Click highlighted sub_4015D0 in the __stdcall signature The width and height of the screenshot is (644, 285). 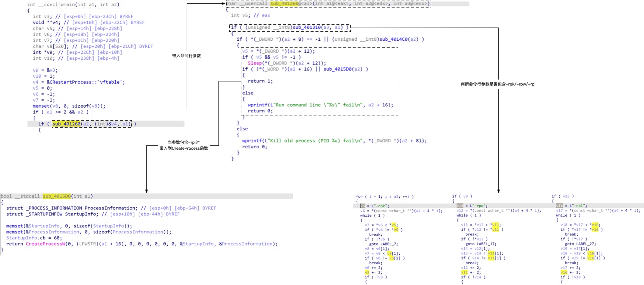57,196
